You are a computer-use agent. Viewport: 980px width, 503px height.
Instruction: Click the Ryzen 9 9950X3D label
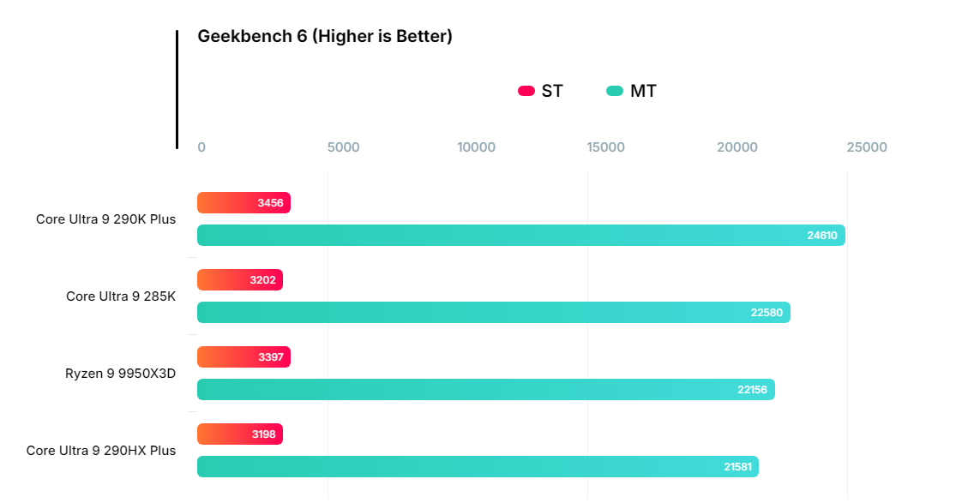click(x=120, y=373)
